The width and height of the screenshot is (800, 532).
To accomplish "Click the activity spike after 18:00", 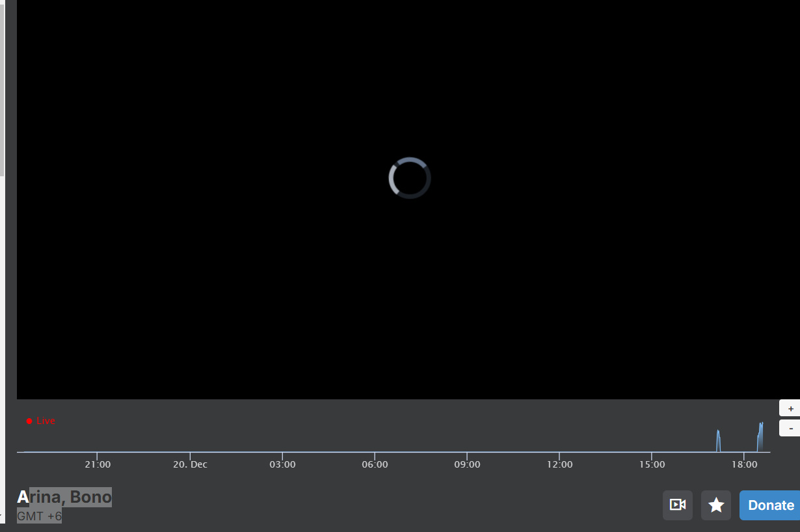I will click(x=760, y=436).
